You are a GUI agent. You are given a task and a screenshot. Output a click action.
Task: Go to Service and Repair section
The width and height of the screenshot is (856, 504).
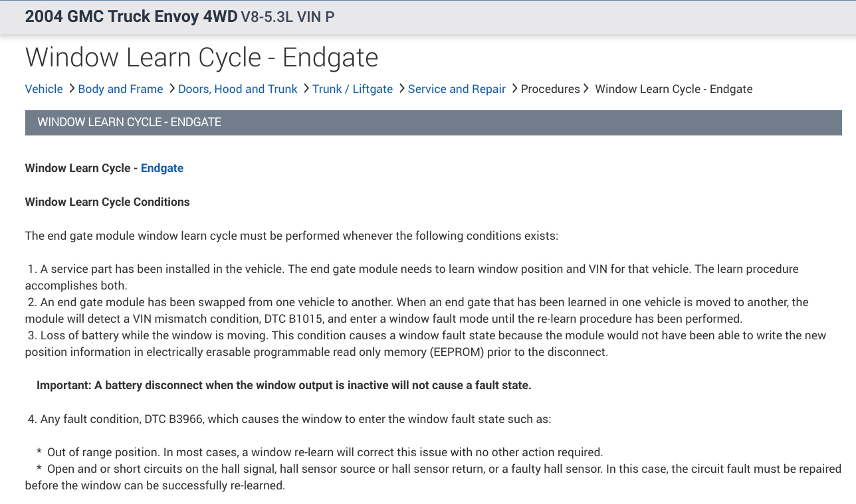[457, 89]
